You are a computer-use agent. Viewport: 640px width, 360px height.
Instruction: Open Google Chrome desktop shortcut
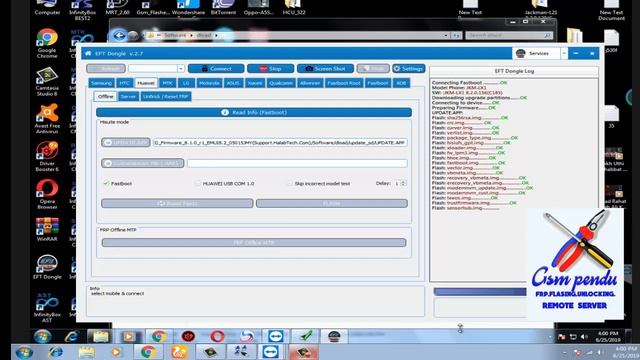(47, 43)
